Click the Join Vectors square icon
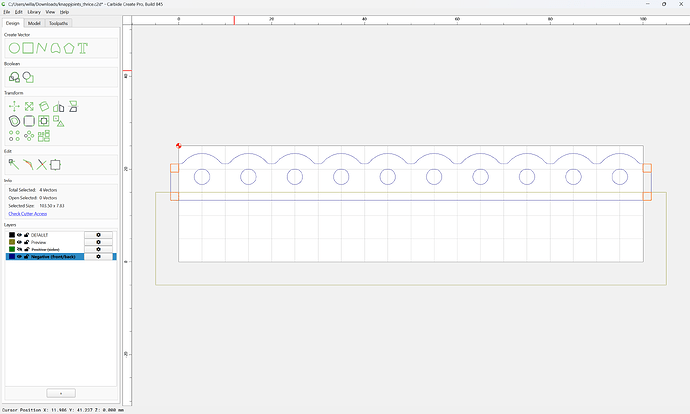This screenshot has width=690, height=414. 55,165
